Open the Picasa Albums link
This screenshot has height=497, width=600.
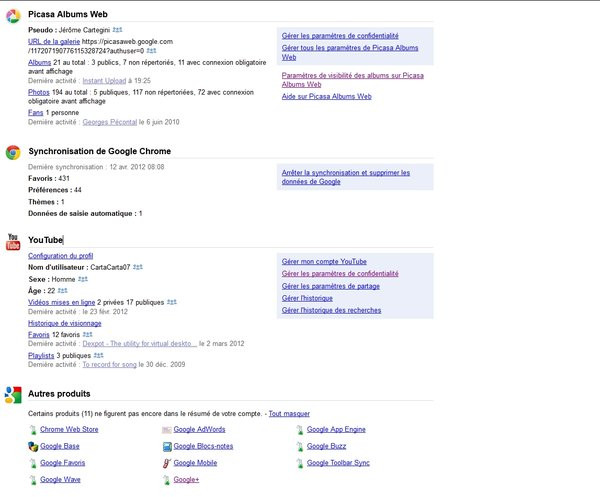point(39,62)
